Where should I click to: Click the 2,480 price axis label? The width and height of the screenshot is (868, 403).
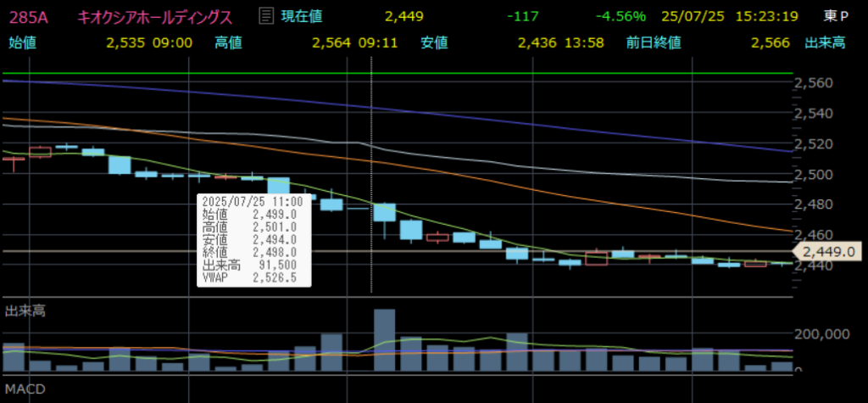coord(813,204)
